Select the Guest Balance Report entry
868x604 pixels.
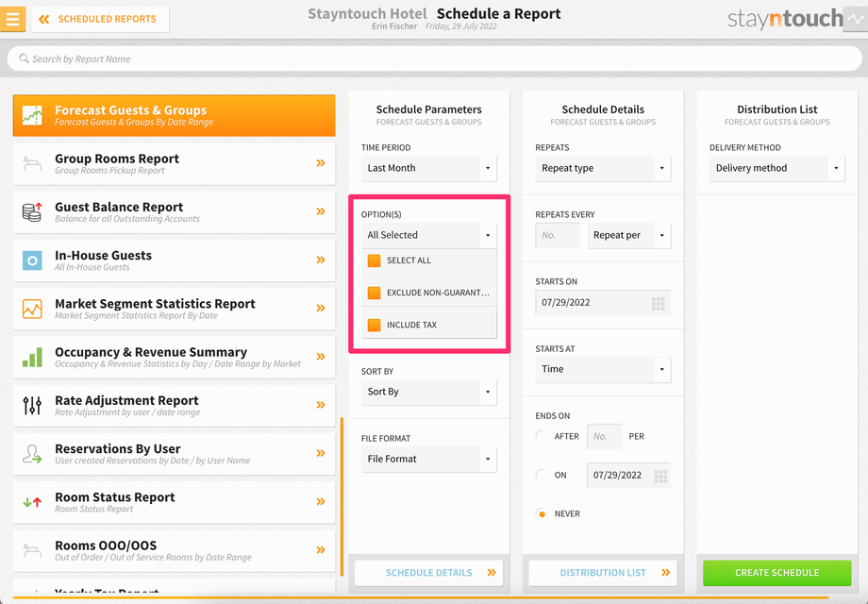pyautogui.click(x=174, y=212)
